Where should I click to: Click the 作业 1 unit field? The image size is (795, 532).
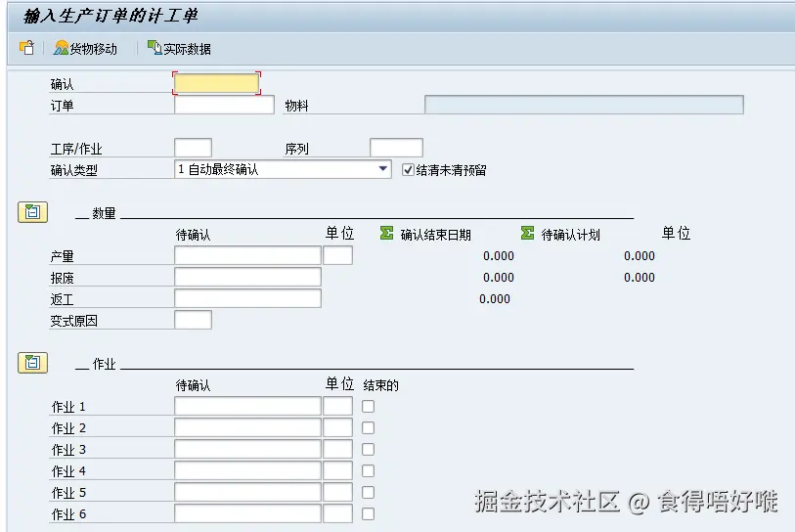point(338,406)
